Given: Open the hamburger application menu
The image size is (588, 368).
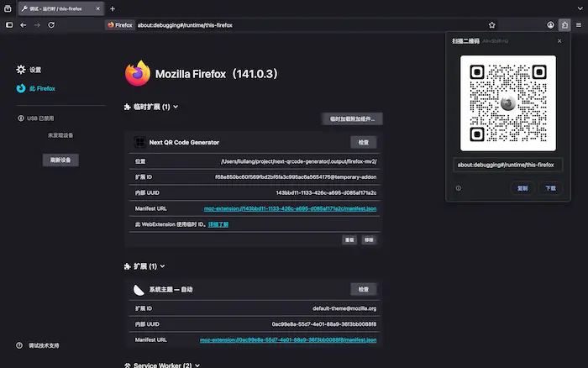Looking at the screenshot, I should click(579, 25).
